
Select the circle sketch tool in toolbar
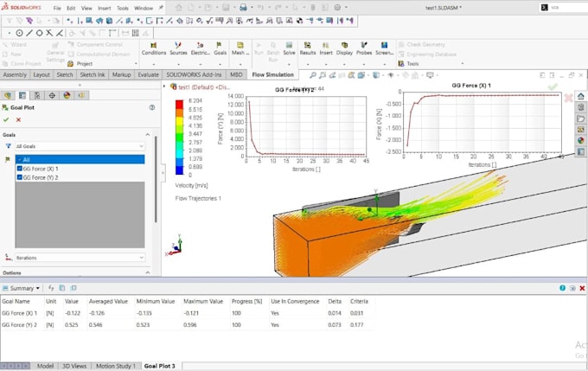point(19,33)
